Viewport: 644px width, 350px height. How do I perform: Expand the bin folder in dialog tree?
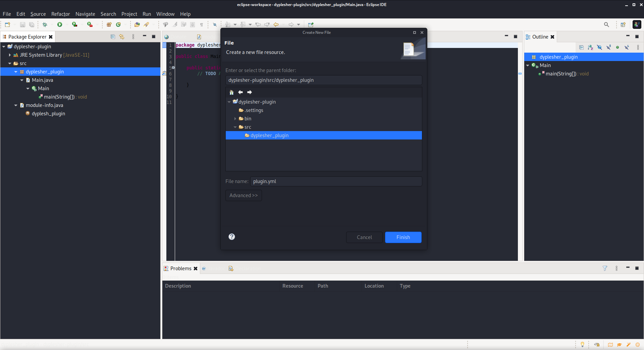pos(235,119)
